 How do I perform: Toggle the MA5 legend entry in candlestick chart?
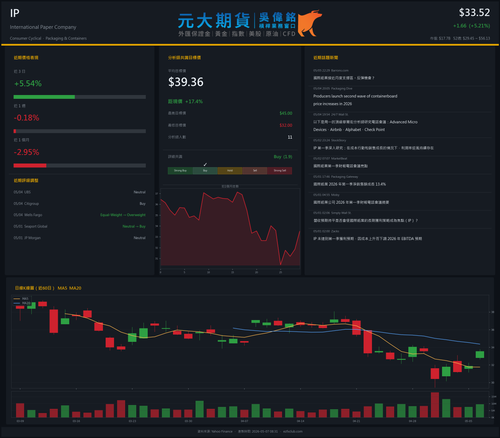click(x=21, y=299)
